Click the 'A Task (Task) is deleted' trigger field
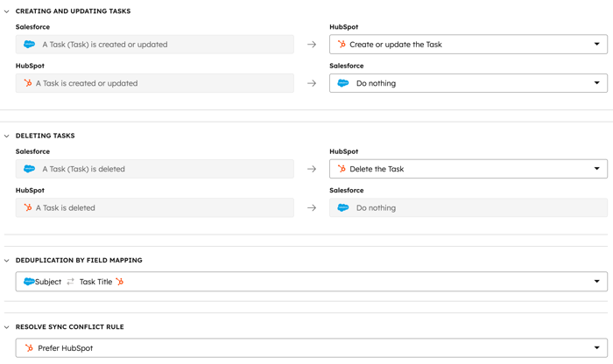Viewport: 613px width, 364px height. (x=155, y=169)
